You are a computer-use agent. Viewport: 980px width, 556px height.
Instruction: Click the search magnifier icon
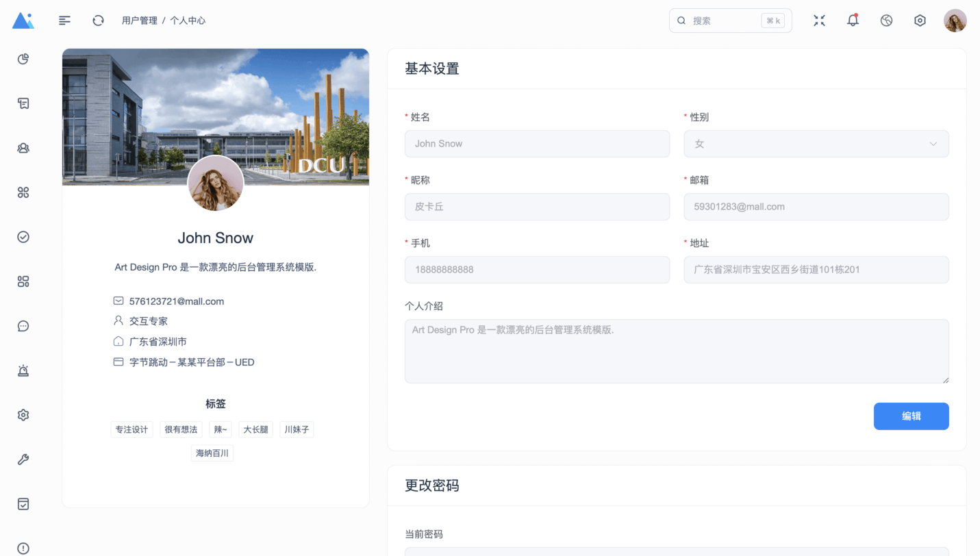pos(681,21)
